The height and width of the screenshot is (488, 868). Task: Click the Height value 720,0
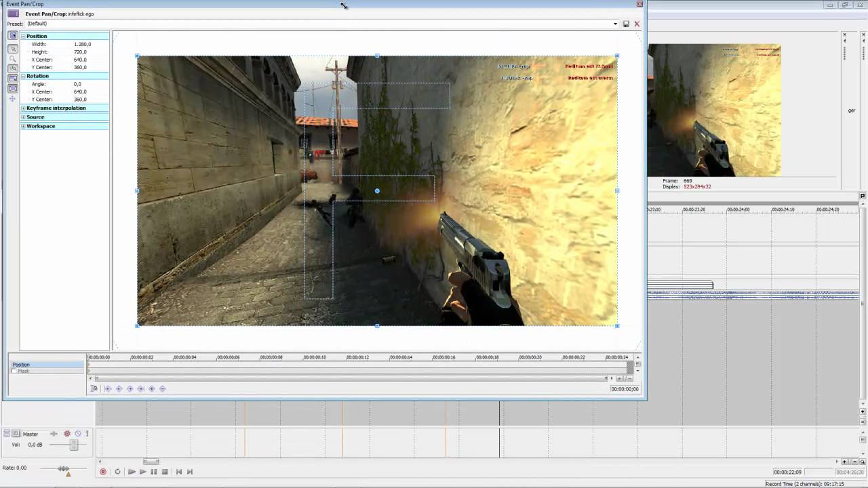coord(80,52)
